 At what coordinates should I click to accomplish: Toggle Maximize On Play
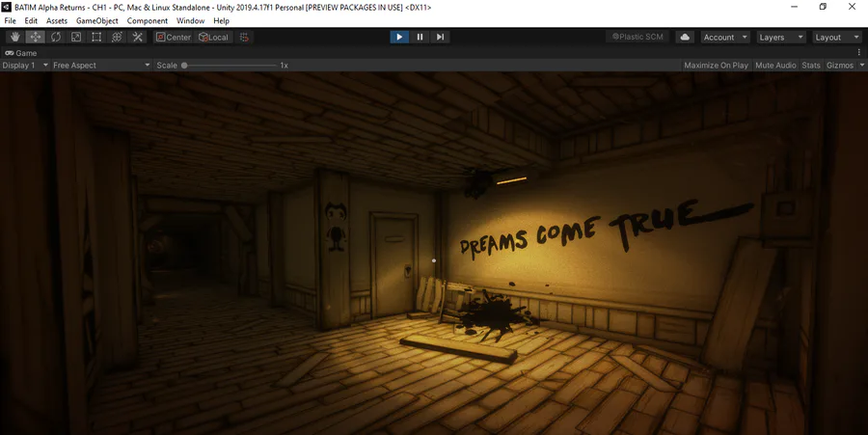click(716, 66)
